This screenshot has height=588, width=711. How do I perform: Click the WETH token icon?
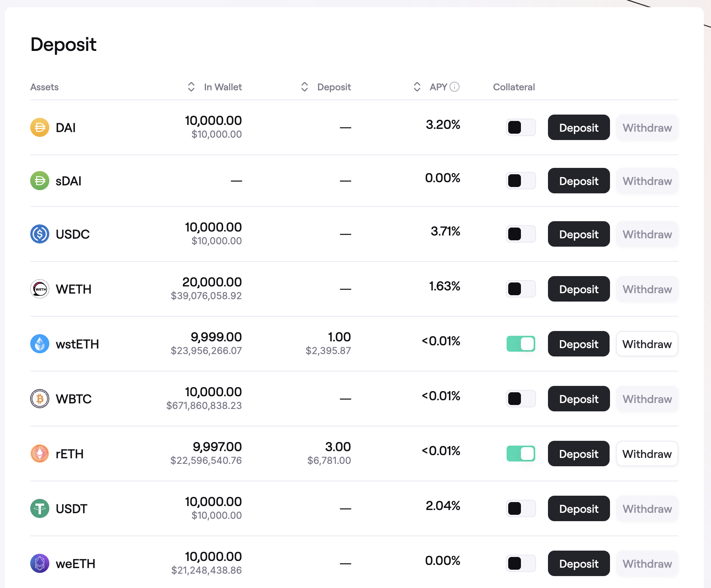point(40,289)
